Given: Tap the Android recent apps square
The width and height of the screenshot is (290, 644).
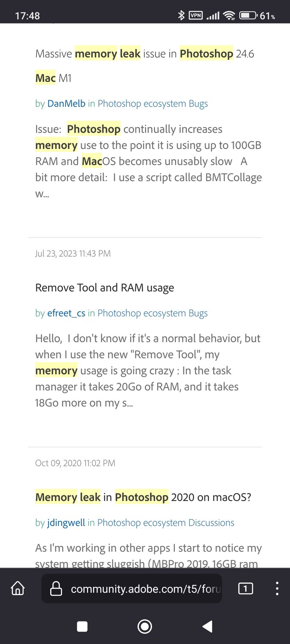Looking at the screenshot, I should pyautogui.click(x=82, y=627).
